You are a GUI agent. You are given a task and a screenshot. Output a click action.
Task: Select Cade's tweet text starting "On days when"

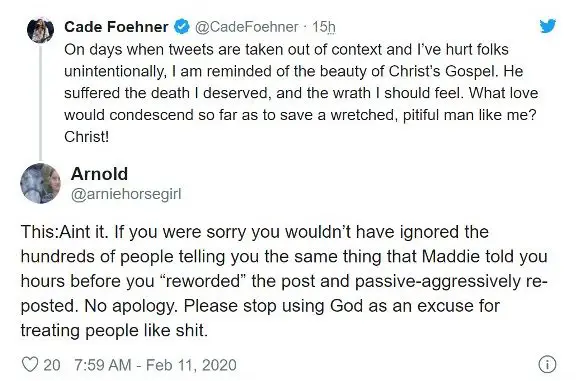(301, 93)
